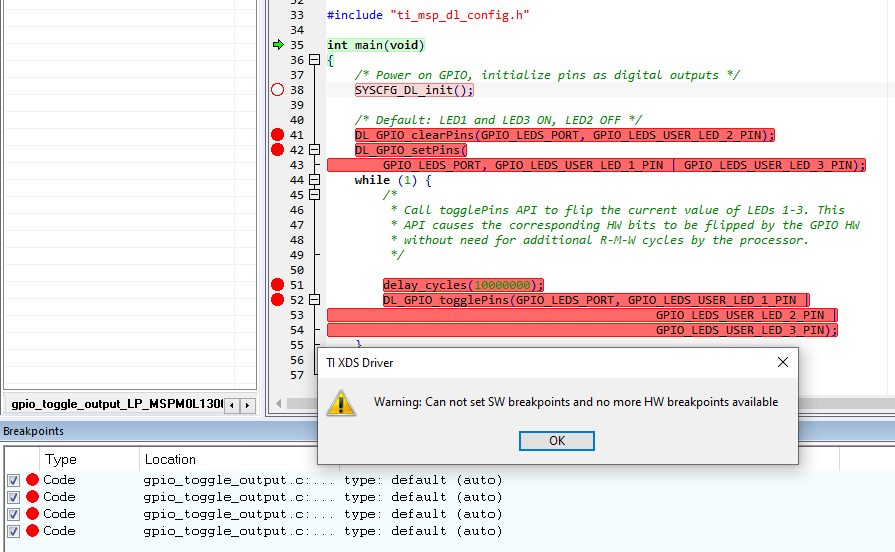Viewport: 895px width, 552px height.
Task: Fold the DL_GPIO_togglePins call at line 52
Action: (x=315, y=300)
